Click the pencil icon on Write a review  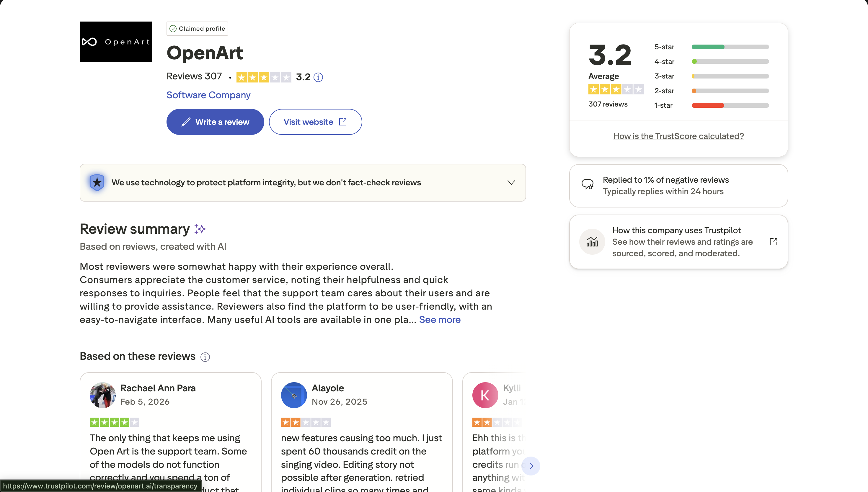187,122
